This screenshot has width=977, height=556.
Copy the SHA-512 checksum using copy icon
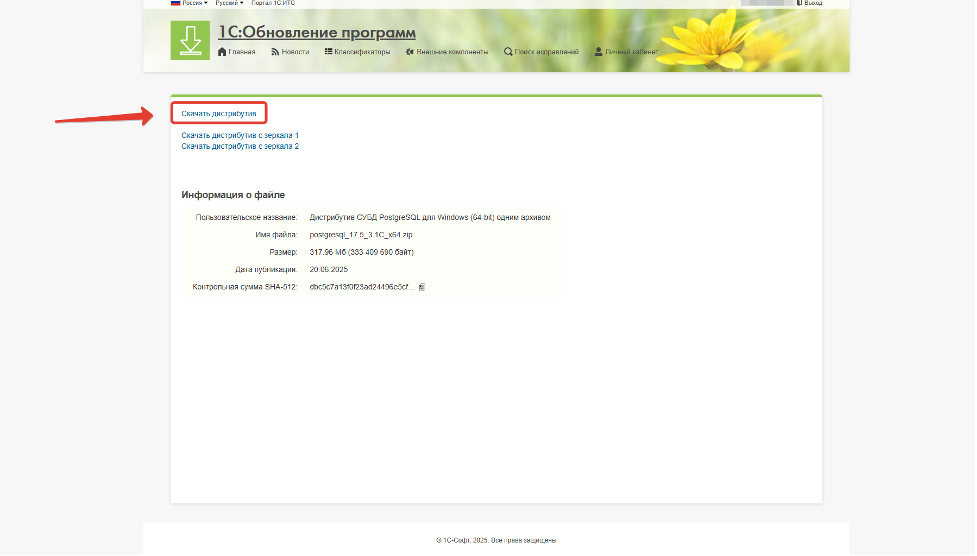pyautogui.click(x=422, y=287)
